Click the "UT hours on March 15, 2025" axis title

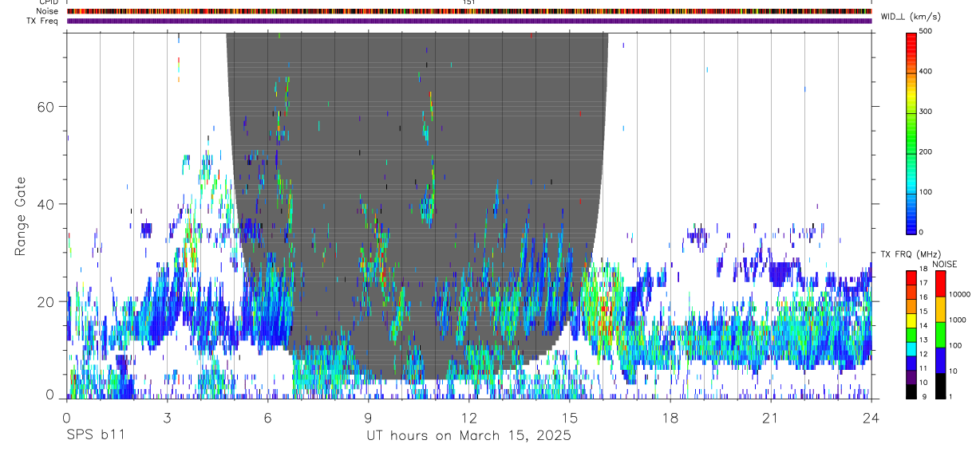coord(468,435)
